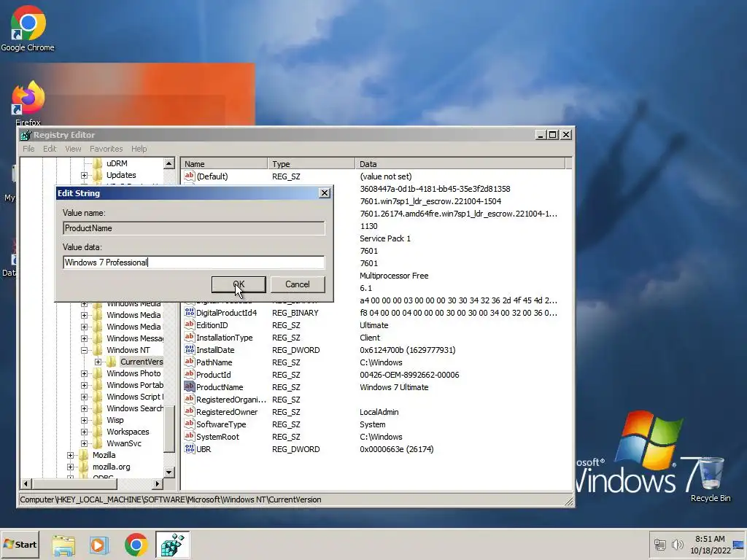Open Windows Media Player from taskbar

99,545
